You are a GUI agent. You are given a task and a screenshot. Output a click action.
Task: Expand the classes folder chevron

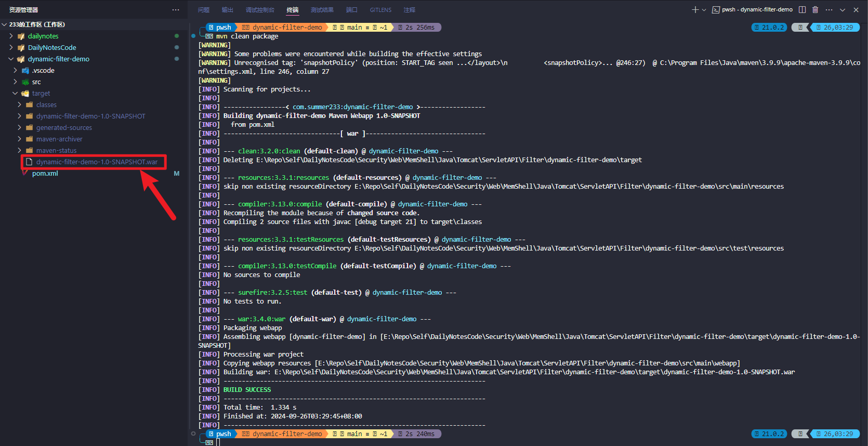pos(19,104)
